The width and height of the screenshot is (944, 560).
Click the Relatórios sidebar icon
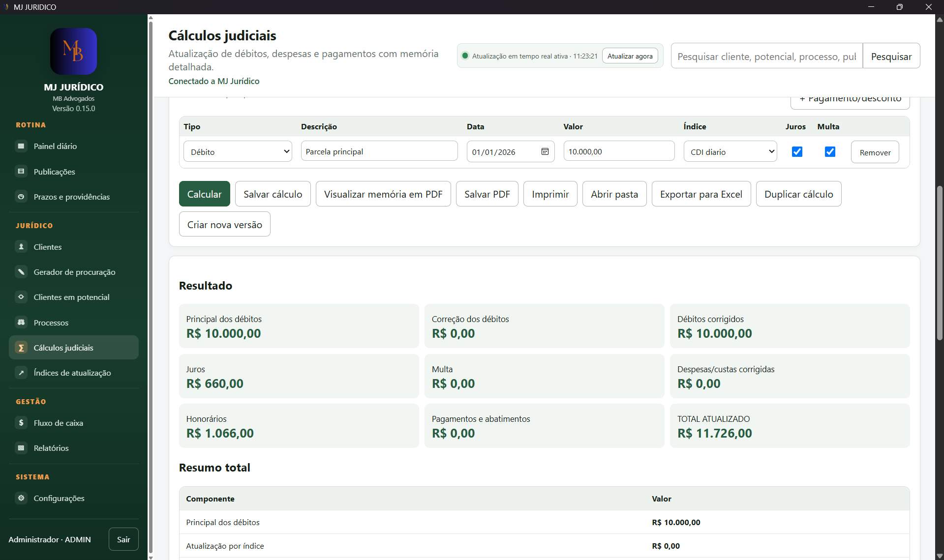click(x=21, y=448)
